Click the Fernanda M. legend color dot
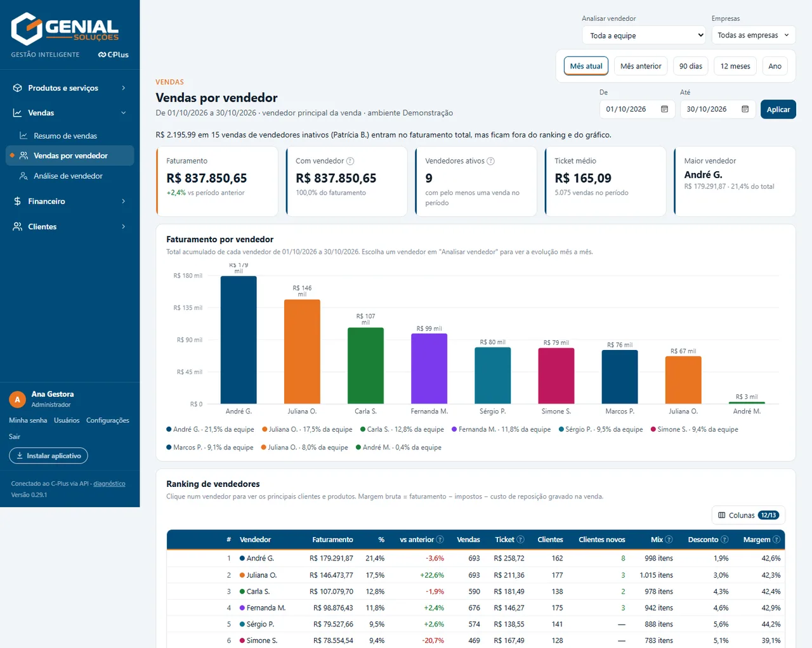812x648 pixels. pyautogui.click(x=454, y=429)
